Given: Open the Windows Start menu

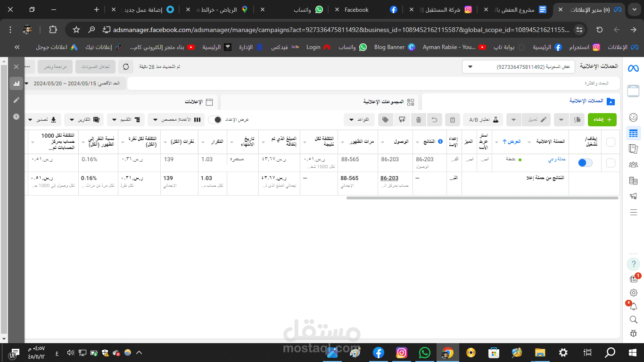Looking at the screenshot, I should point(633,353).
